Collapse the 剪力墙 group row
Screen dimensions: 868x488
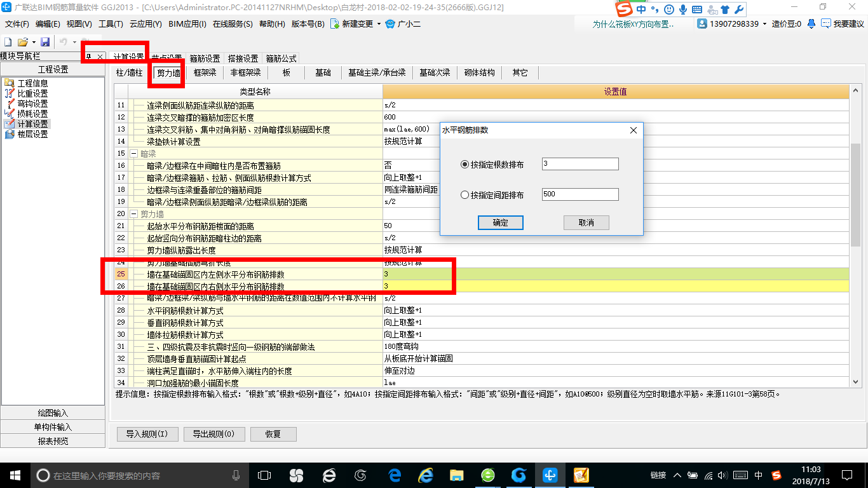coord(134,214)
